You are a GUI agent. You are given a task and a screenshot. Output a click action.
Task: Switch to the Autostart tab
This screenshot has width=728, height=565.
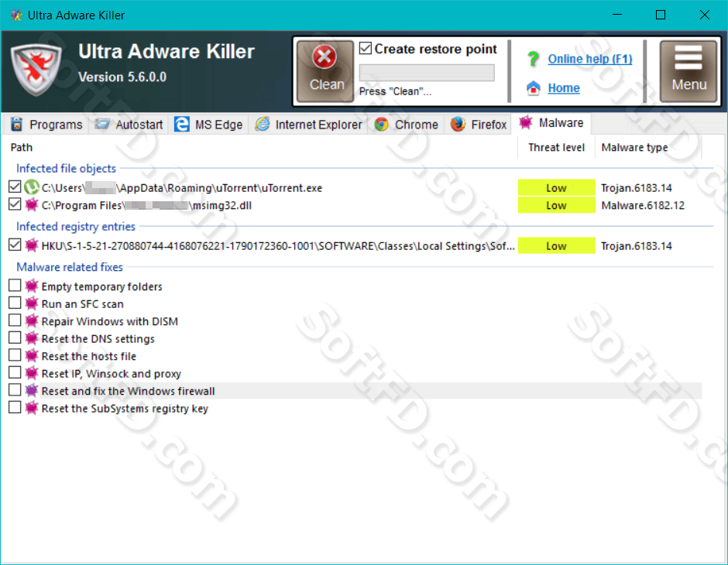click(x=129, y=125)
